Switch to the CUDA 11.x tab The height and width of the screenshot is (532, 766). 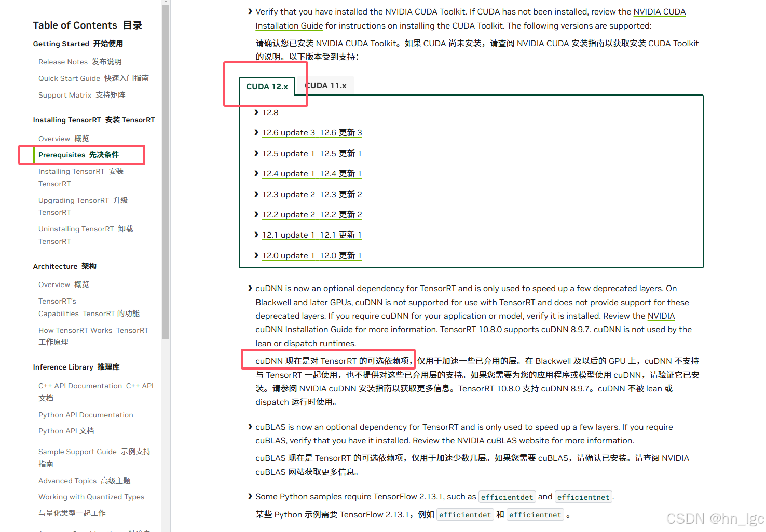point(325,86)
